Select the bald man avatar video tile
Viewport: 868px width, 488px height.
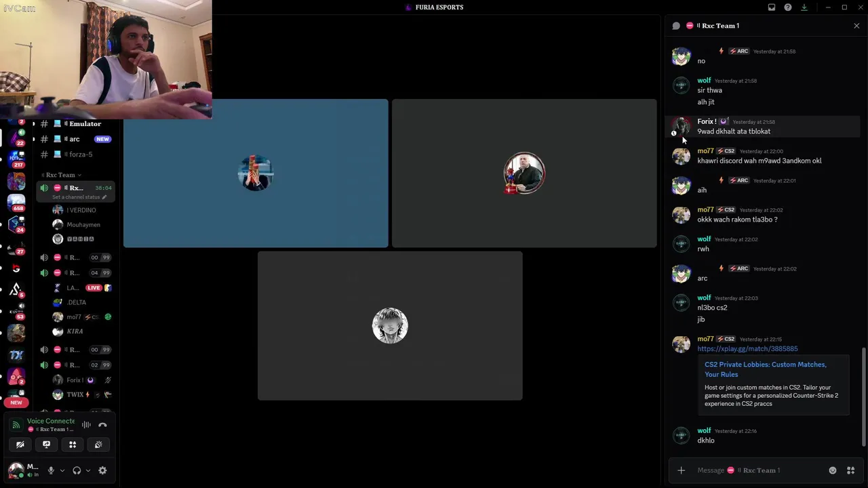(x=524, y=174)
